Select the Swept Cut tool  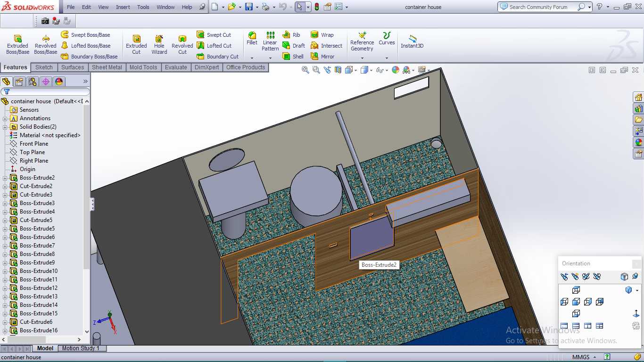(214, 35)
